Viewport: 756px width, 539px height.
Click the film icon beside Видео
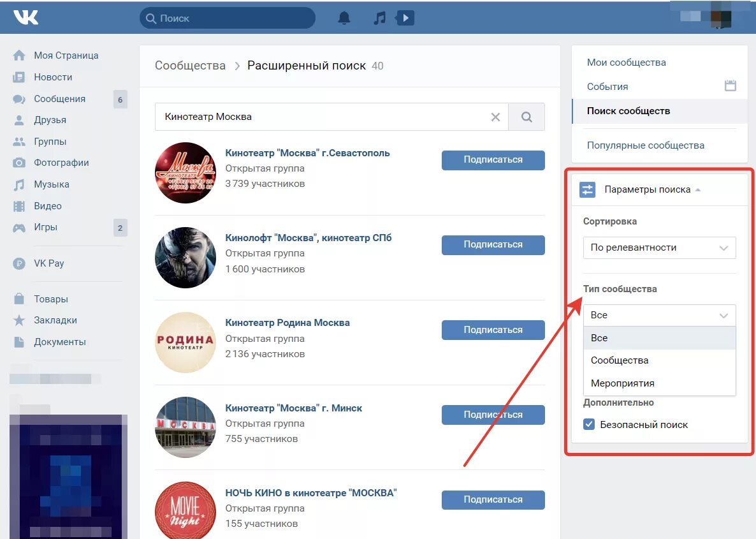(x=18, y=206)
